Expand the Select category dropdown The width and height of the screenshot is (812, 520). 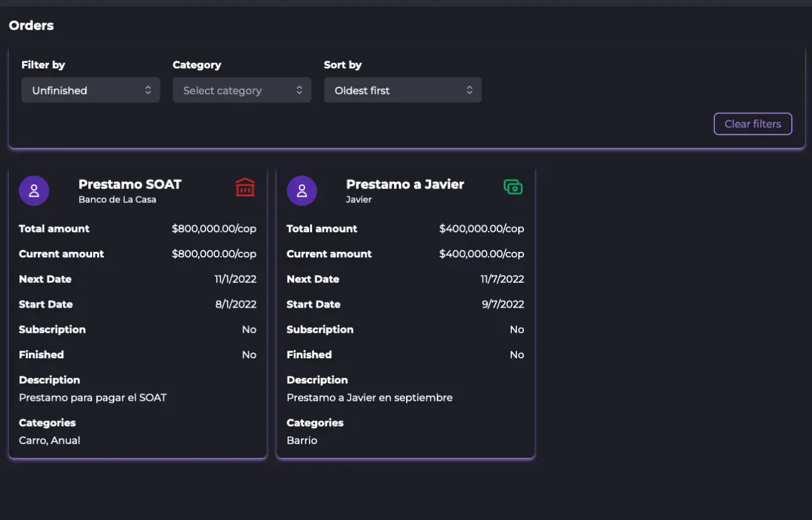coord(242,90)
